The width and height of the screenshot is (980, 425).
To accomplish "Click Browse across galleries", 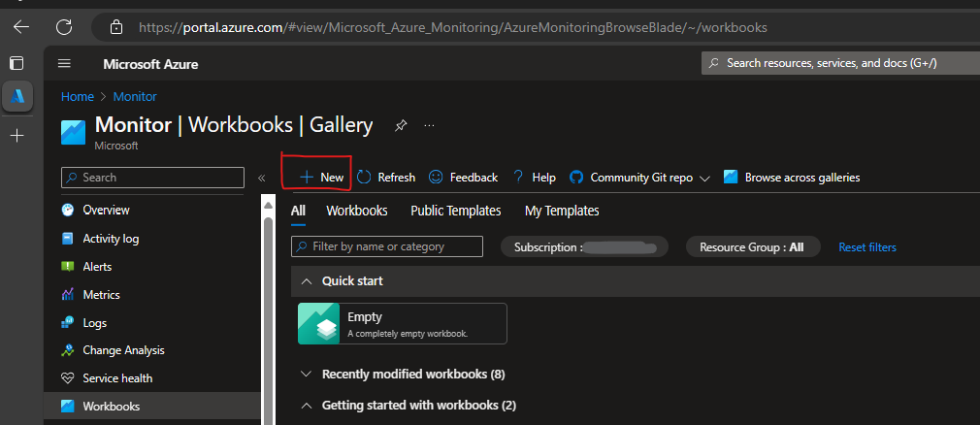I will pos(792,178).
